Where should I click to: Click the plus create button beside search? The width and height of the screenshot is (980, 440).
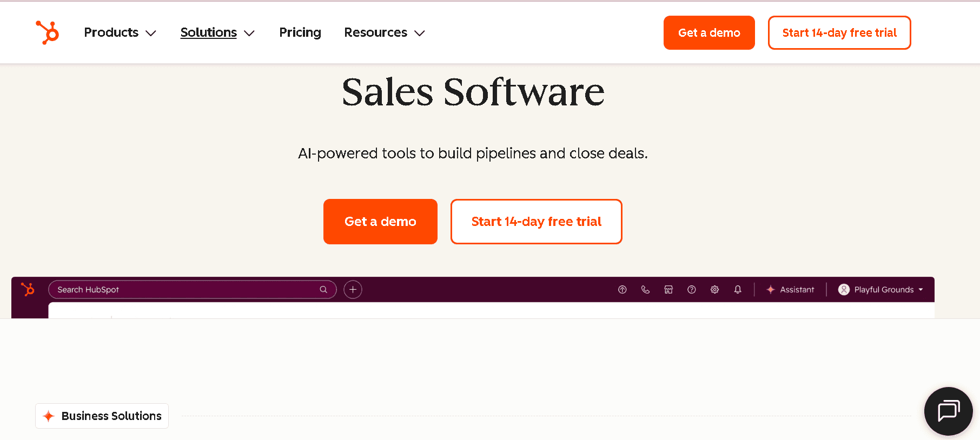353,290
